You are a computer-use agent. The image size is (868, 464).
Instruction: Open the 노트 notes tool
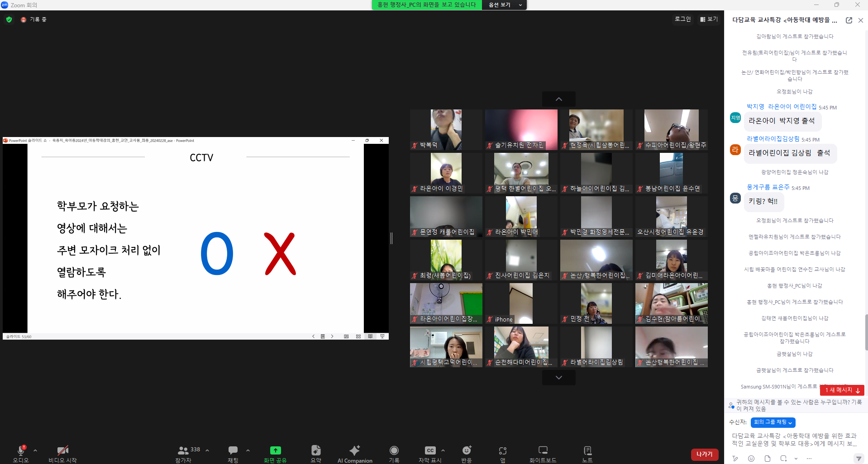coord(587,453)
